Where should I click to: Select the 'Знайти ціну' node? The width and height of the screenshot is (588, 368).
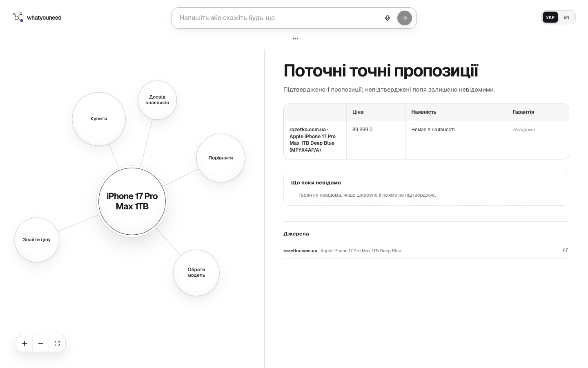tap(37, 240)
